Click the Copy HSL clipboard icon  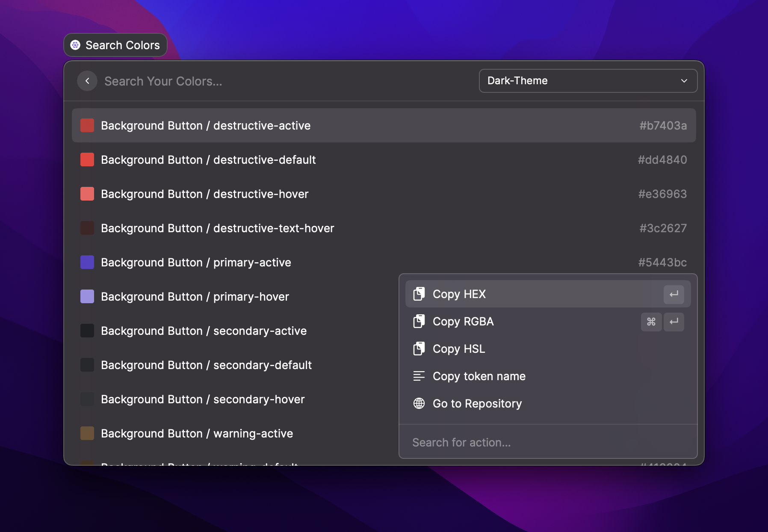[419, 349]
